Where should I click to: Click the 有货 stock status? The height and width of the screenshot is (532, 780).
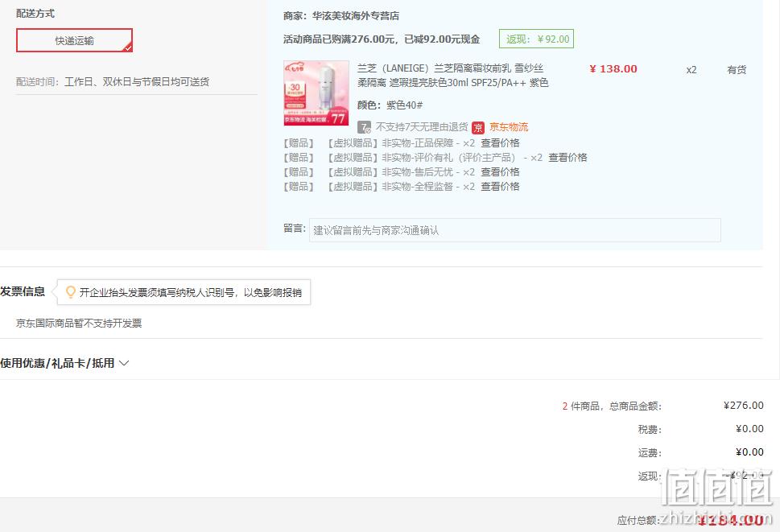pyautogui.click(x=737, y=69)
